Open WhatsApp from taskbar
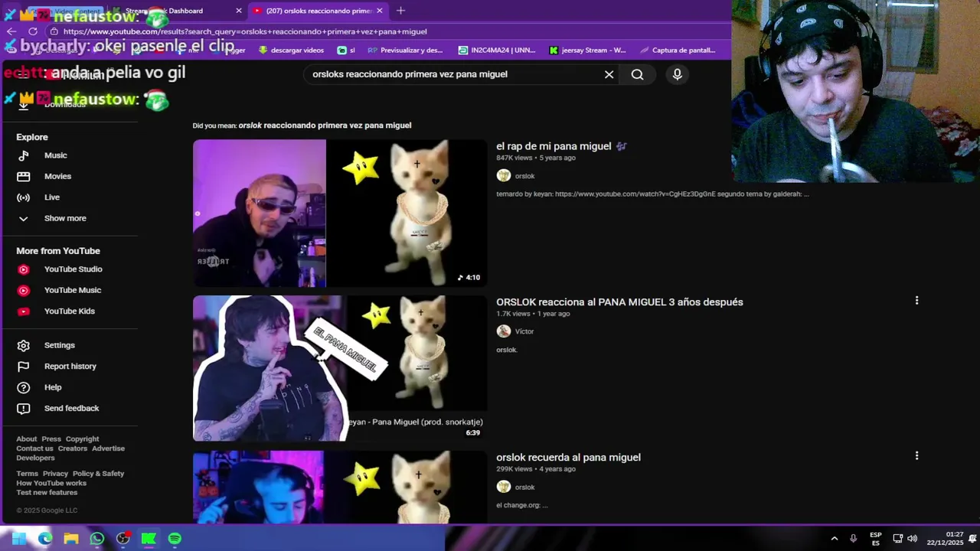The image size is (980, 551). coord(97,539)
